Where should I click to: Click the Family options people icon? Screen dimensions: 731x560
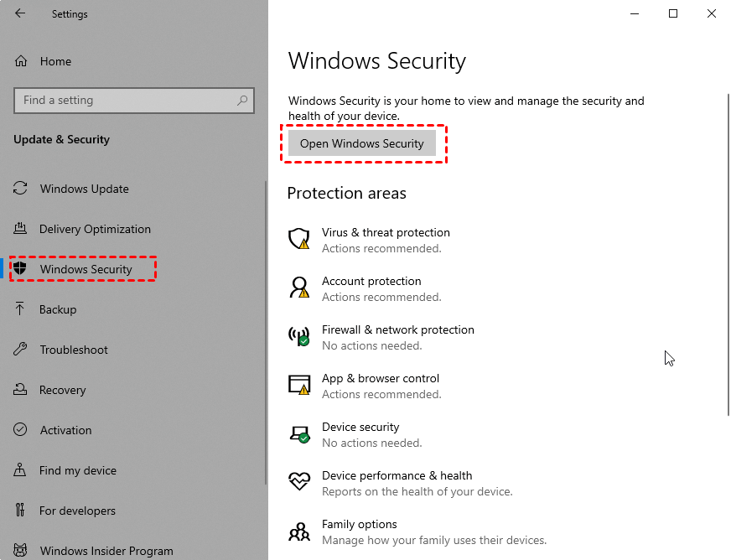point(299,531)
